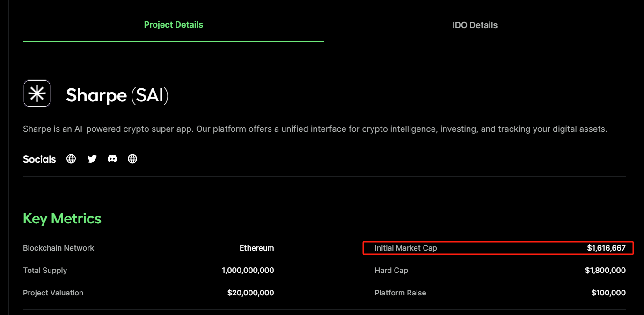Switch to the IDO Details tab
644x315 pixels.
(x=475, y=25)
